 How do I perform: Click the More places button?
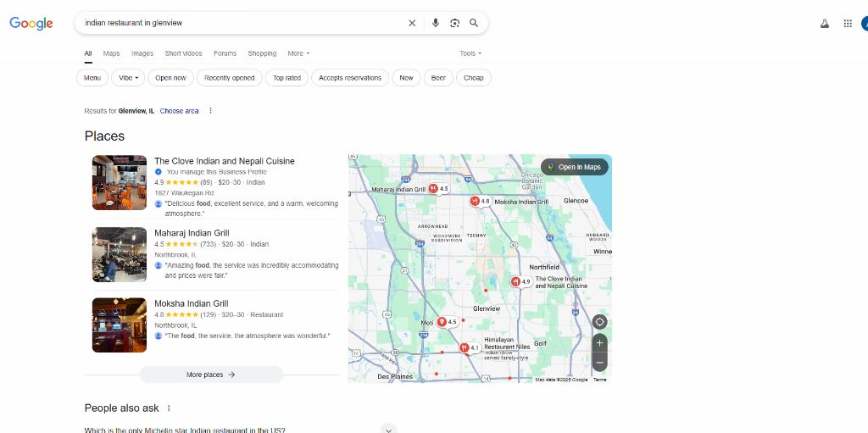click(211, 375)
